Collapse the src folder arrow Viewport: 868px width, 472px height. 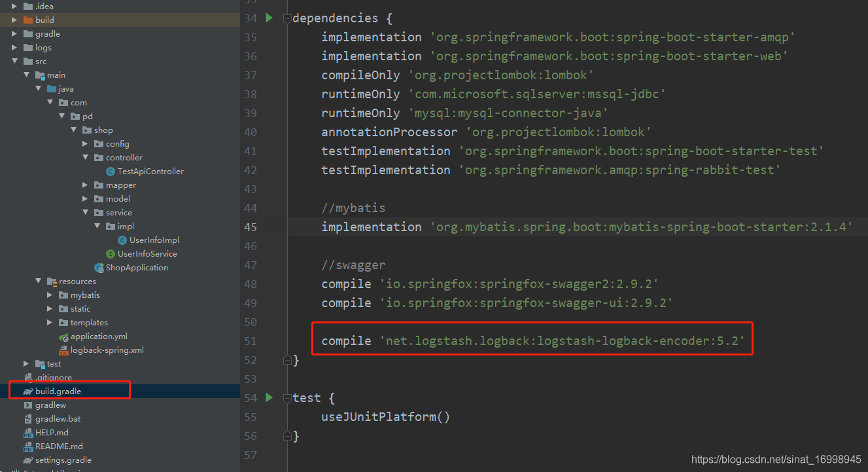pyautogui.click(x=14, y=61)
